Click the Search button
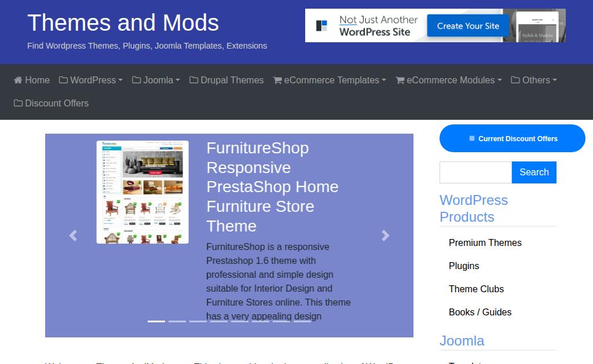The height and width of the screenshot is (364, 593). pyautogui.click(x=534, y=172)
